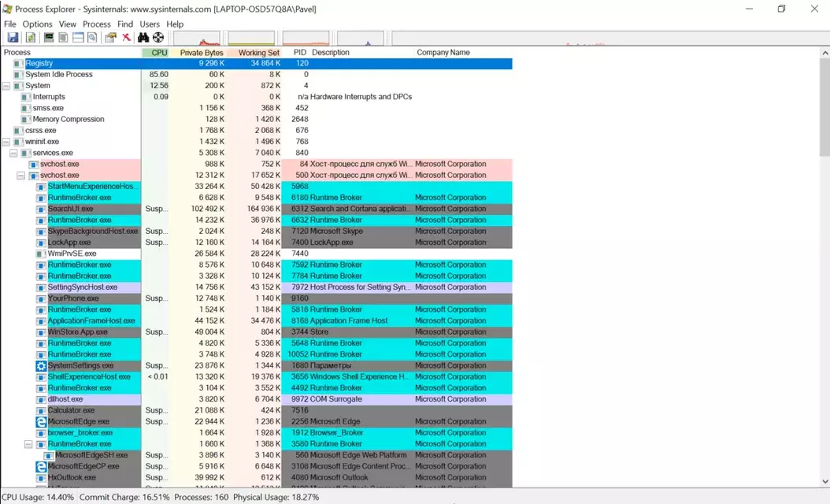Sort by the Working Set column header
The height and width of the screenshot is (504, 830).
pyautogui.click(x=254, y=53)
